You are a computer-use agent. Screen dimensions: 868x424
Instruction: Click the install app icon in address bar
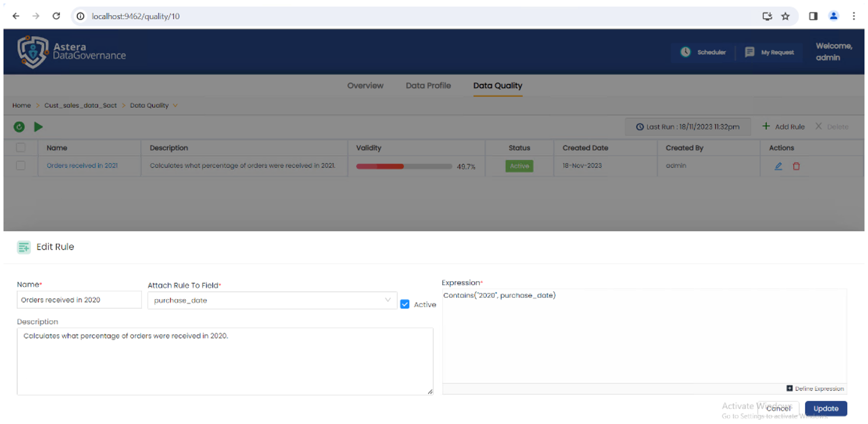pos(767,16)
